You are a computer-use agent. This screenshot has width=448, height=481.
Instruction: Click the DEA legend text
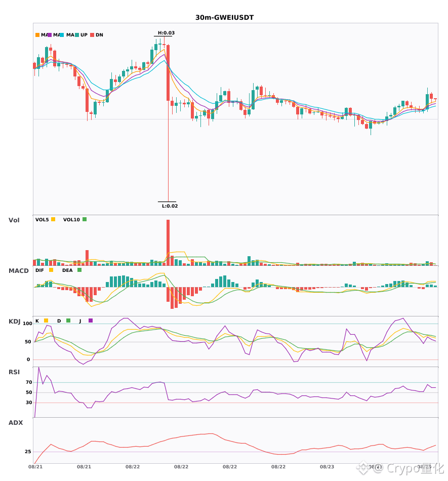[67, 270]
